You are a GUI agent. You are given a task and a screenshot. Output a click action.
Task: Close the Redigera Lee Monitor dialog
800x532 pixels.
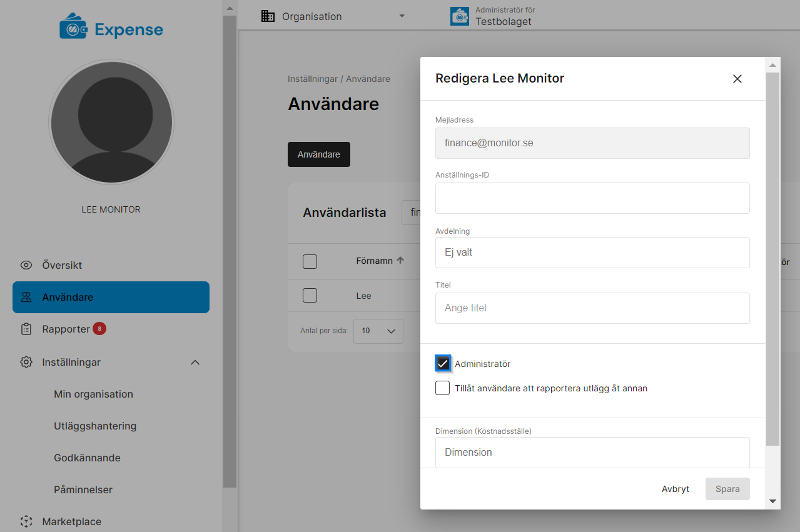(x=737, y=79)
